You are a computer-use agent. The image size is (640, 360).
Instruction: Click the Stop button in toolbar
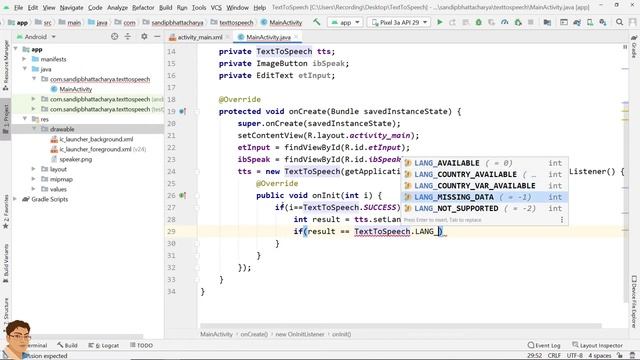[x=531, y=22]
